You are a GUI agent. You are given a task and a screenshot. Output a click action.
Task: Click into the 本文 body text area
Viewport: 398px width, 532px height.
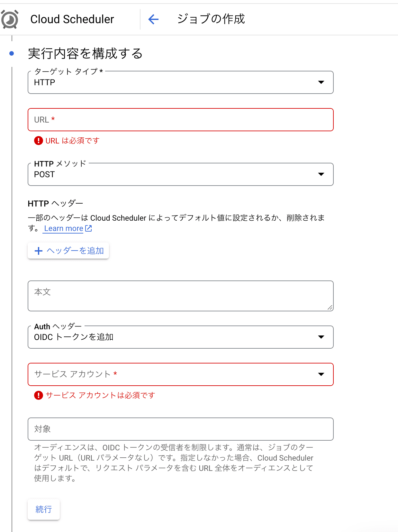[180, 296]
